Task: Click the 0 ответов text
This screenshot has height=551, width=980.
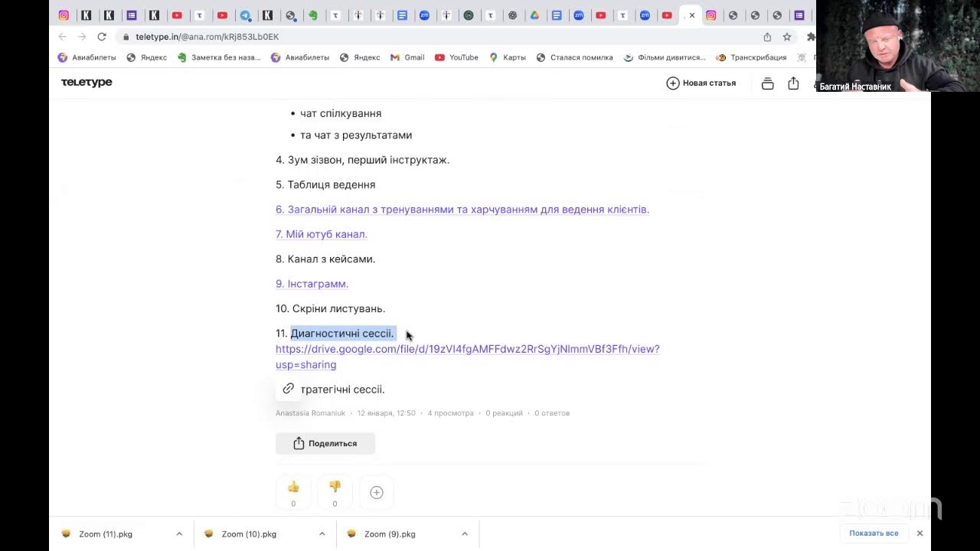Action: coord(552,413)
